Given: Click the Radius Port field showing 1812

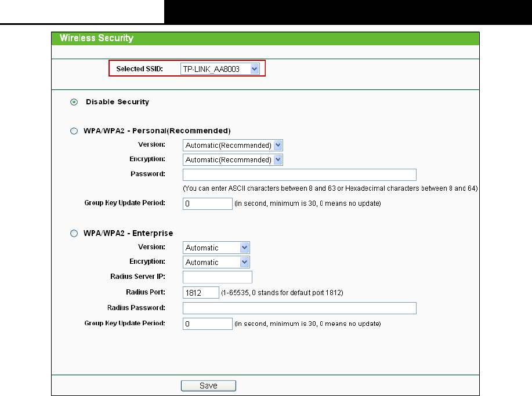Looking at the screenshot, I should tap(201, 293).
